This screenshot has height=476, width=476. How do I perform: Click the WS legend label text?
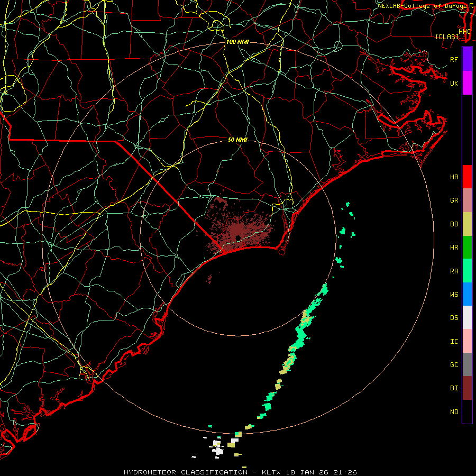pyautogui.click(x=454, y=295)
